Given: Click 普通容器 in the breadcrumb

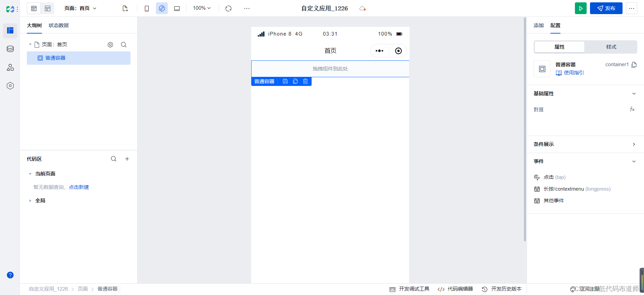Looking at the screenshot, I should pos(108,289).
